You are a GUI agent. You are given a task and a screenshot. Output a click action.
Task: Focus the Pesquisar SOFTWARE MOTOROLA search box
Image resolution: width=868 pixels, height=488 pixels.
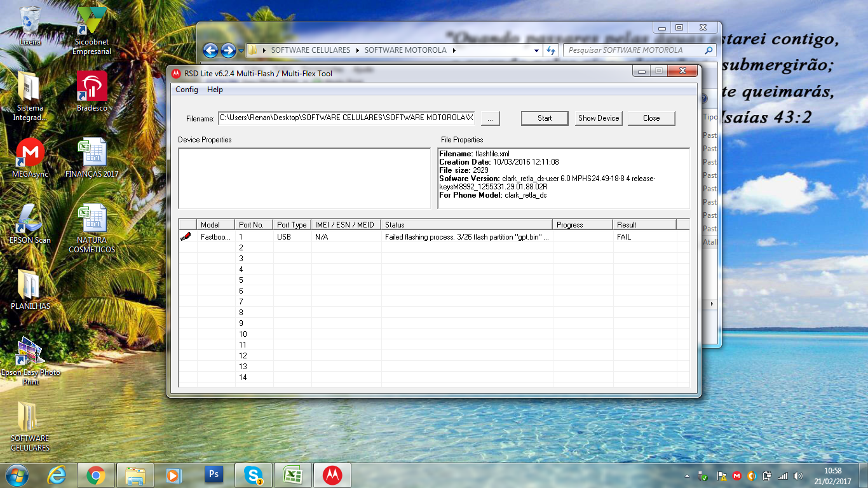[639, 50]
